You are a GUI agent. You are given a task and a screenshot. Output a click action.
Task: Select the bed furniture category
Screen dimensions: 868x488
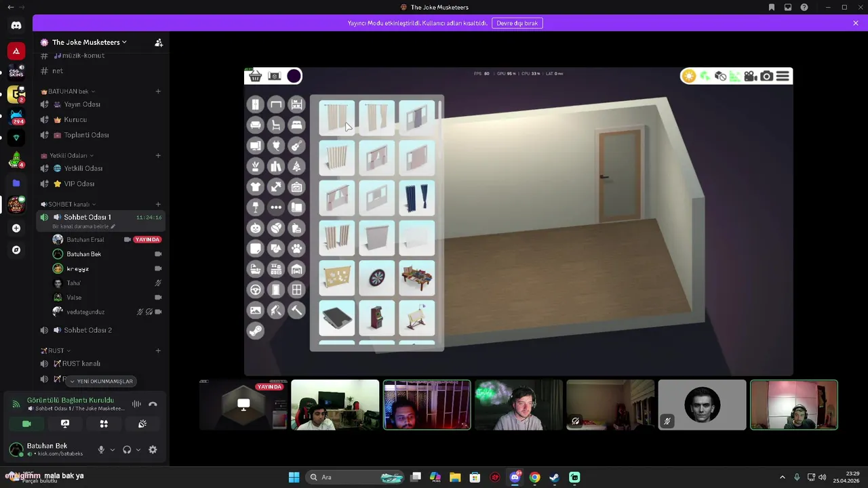click(x=296, y=125)
